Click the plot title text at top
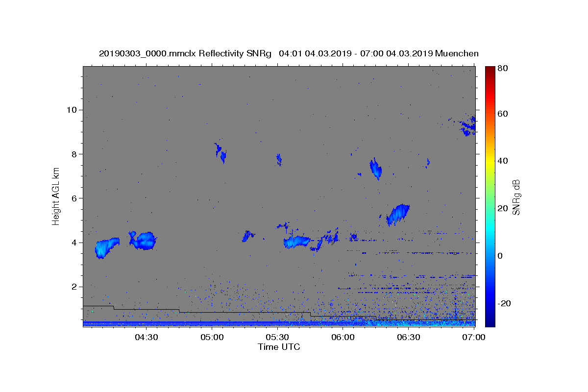This screenshot has width=588, height=392. 289,53
